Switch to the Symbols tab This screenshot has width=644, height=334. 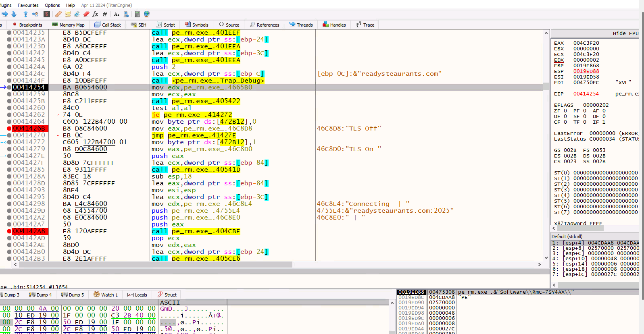[x=197, y=25]
